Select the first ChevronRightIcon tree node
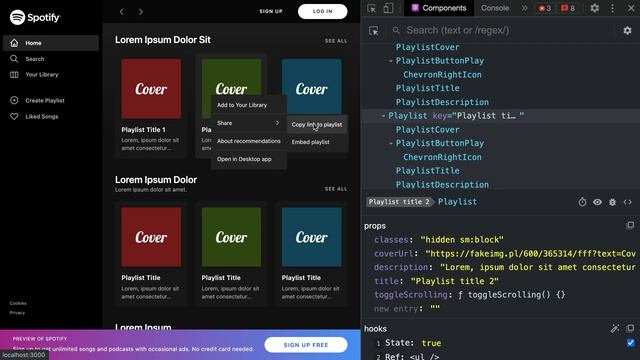Image resolution: width=640 pixels, height=360 pixels. click(x=442, y=75)
